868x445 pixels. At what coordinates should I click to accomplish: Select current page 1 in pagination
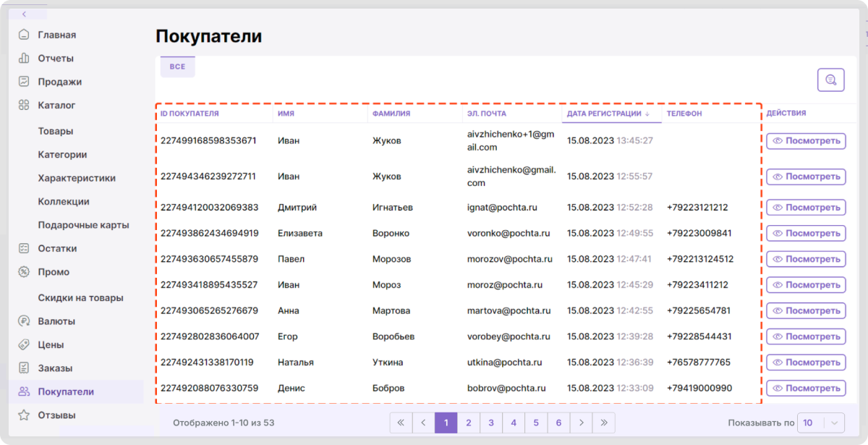(x=446, y=423)
